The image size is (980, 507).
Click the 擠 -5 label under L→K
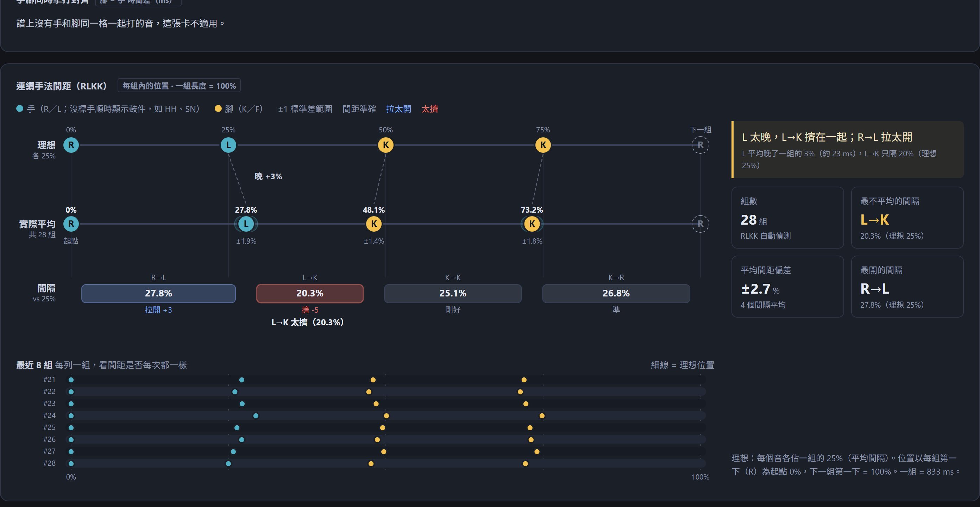click(310, 310)
